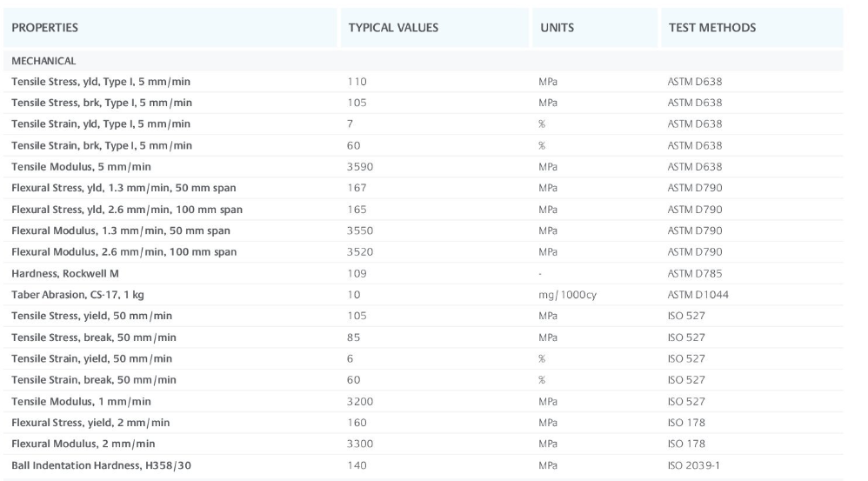This screenshot has width=868, height=481.
Task: Select Taber Abrasion, CS-17, 1 kg row
Action: click(x=423, y=295)
